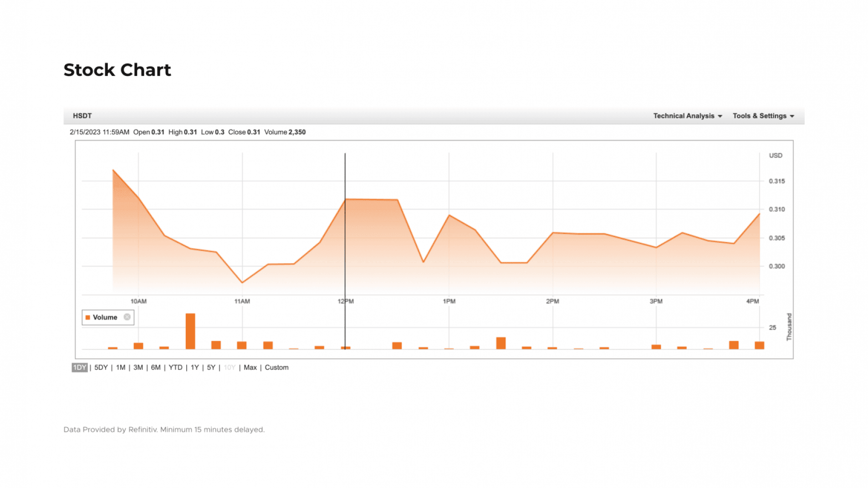Open the Custom date range option
Viewport: 868px width, 488px height.
click(276, 367)
